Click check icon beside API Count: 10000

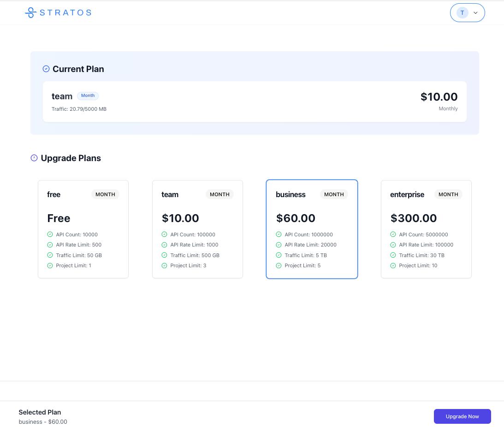click(x=50, y=234)
